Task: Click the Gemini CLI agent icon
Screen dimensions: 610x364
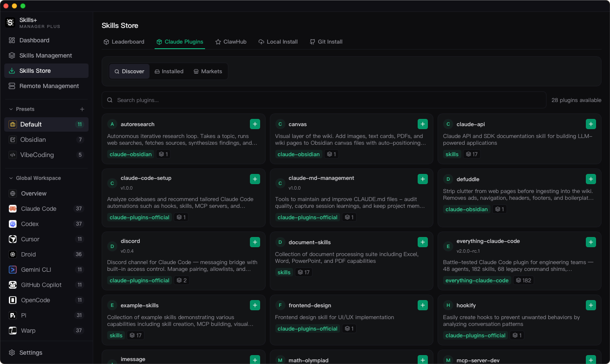Action: click(13, 270)
